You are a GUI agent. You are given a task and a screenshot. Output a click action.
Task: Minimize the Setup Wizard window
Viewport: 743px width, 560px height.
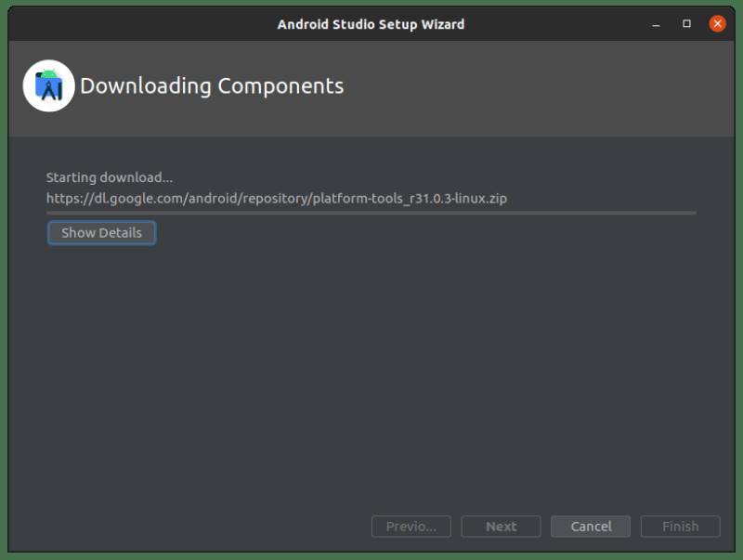[x=656, y=24]
